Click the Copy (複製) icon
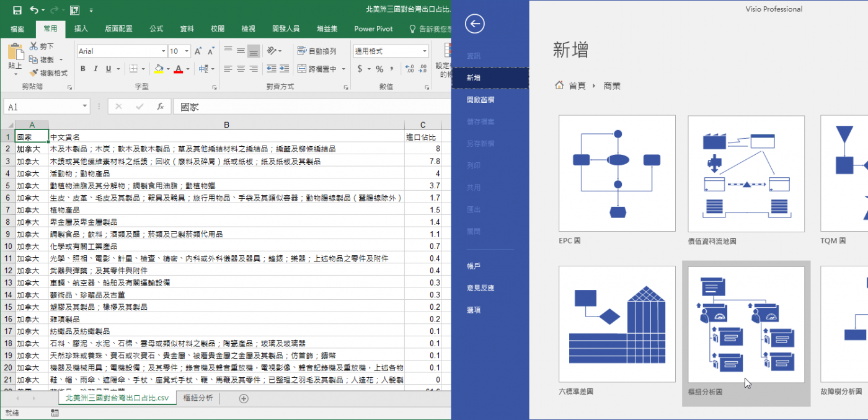The height and width of the screenshot is (420, 868). point(33,59)
